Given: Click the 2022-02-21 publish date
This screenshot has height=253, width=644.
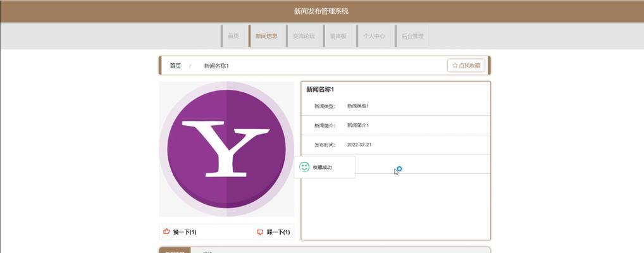Looking at the screenshot, I should 359,145.
